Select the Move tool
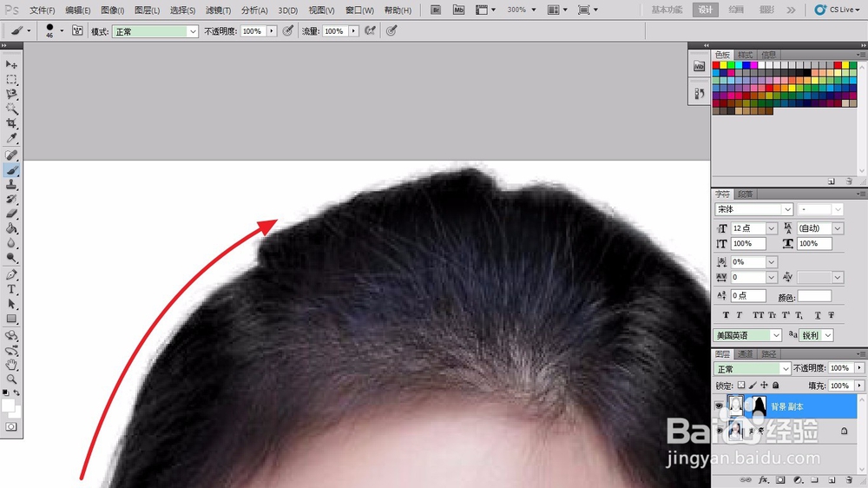 tap(11, 65)
